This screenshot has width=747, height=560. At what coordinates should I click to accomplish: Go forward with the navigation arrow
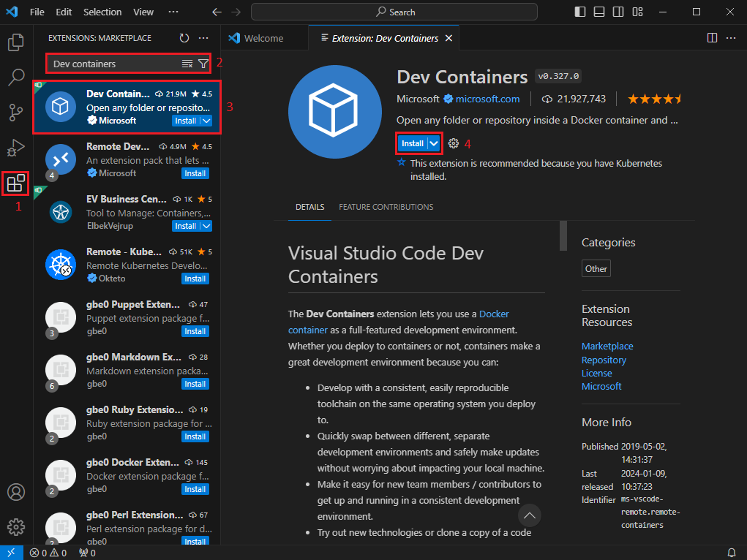[x=236, y=12]
